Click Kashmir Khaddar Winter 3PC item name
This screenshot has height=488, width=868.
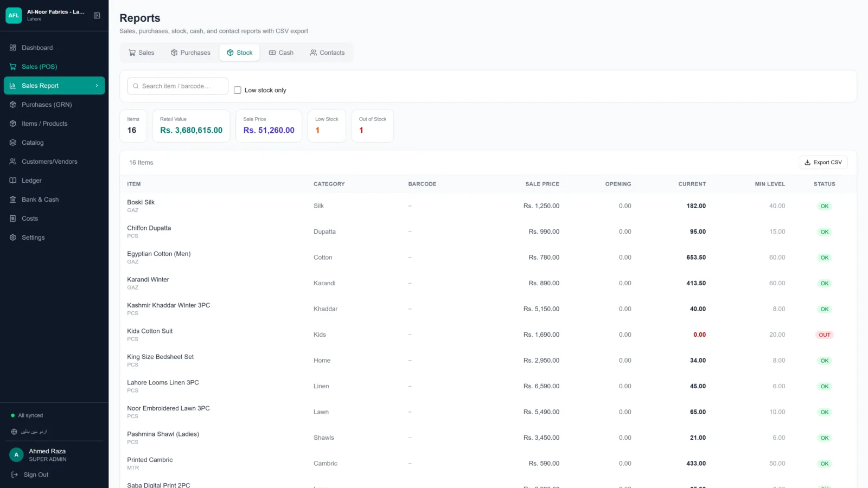pyautogui.click(x=169, y=305)
